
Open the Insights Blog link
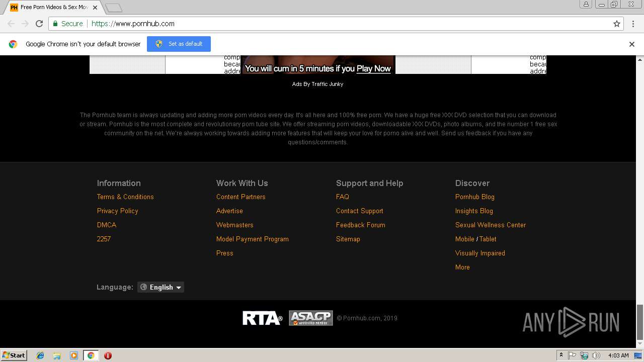tap(474, 211)
